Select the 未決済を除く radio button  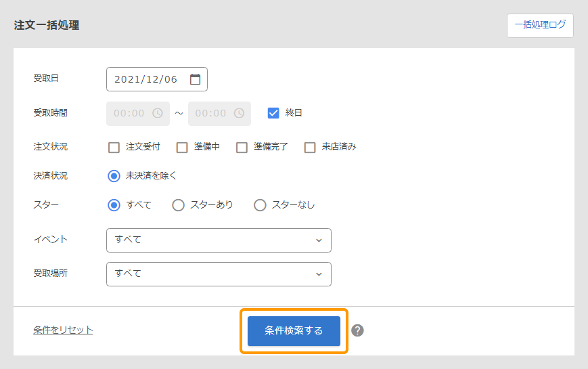point(114,175)
